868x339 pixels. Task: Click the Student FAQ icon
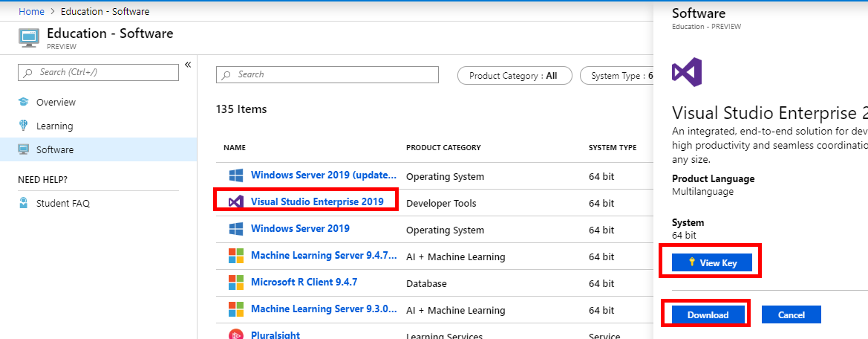24,203
